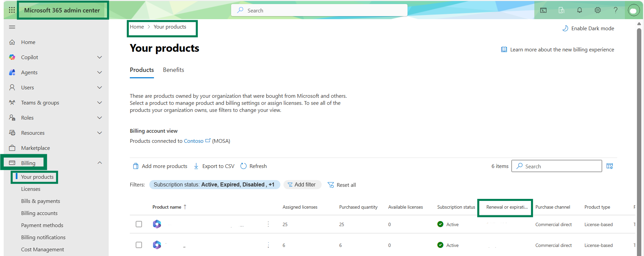Open Licenses under Billing
Image resolution: width=644 pixels, height=256 pixels.
(31, 189)
